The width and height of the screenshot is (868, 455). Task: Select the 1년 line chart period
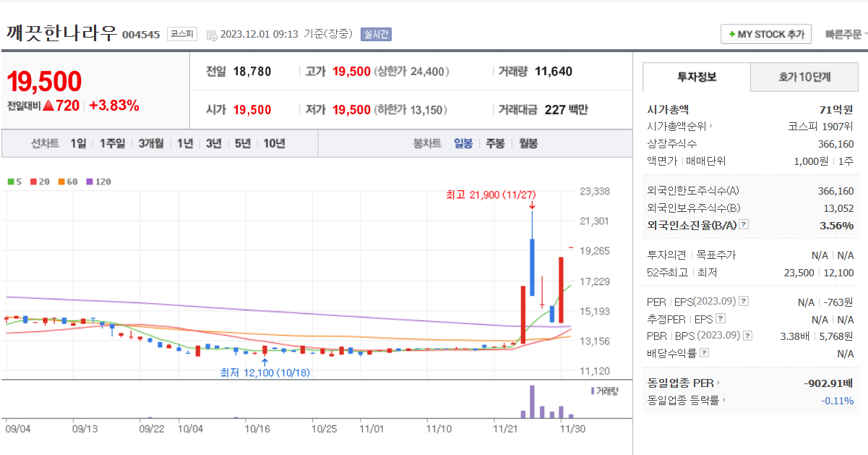tap(185, 143)
